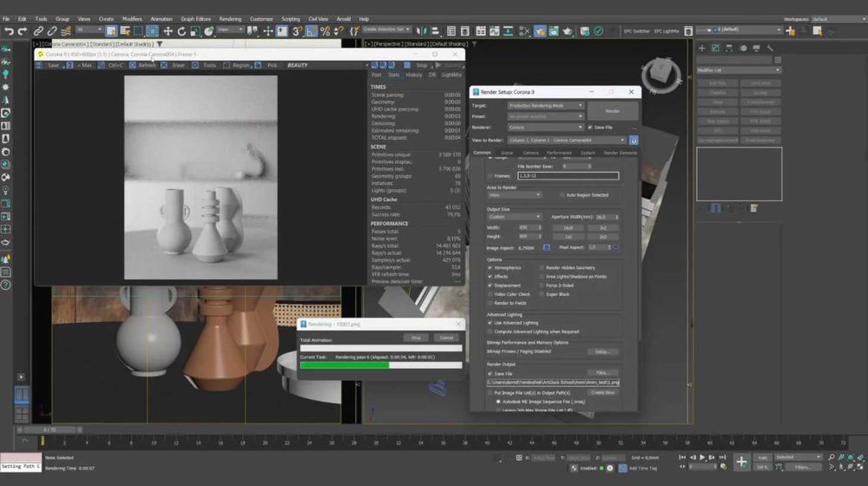868x486 pixels.
Task: Click Stop in Corona frame buffer
Action: tap(421, 65)
